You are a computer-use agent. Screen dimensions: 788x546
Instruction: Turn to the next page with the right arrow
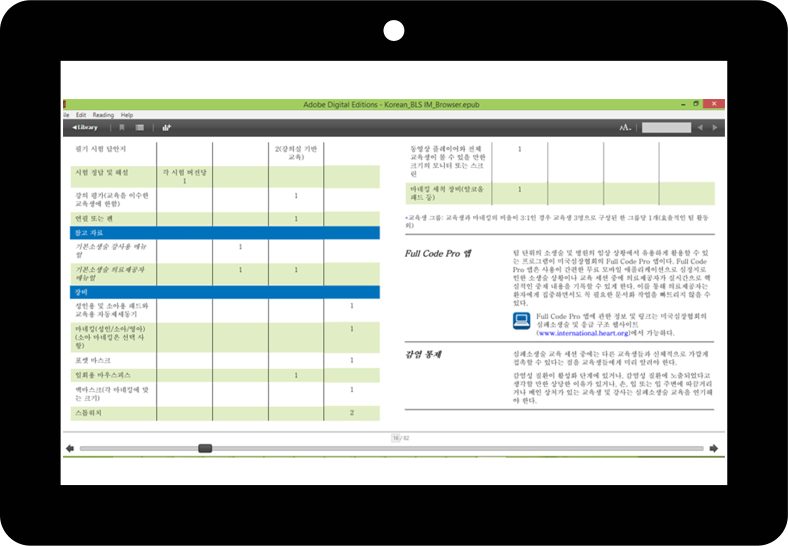714,448
